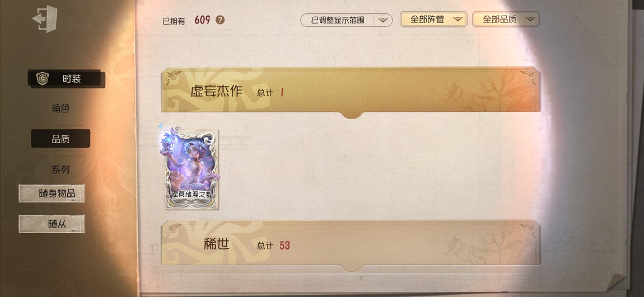Open the 涅莫绪涅之梦 costume card
The height and width of the screenshot is (297, 644).
(192, 169)
